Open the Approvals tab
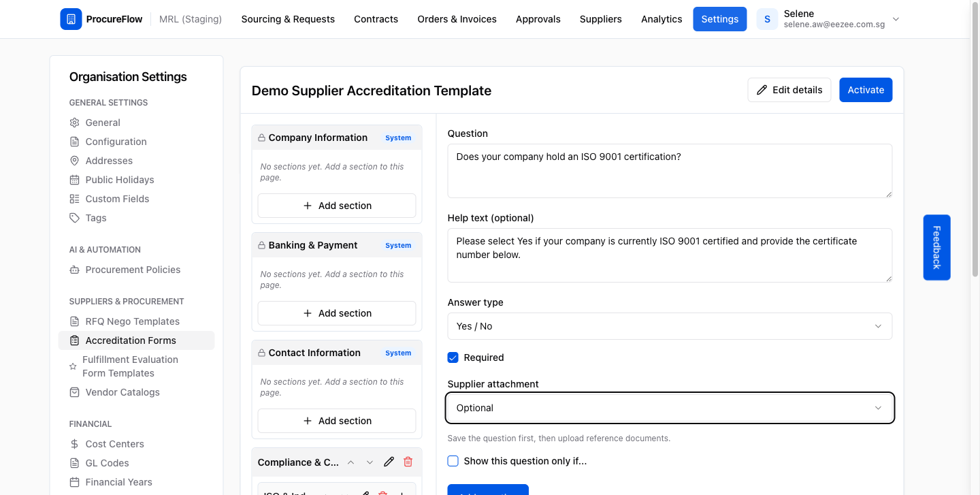 pos(538,19)
